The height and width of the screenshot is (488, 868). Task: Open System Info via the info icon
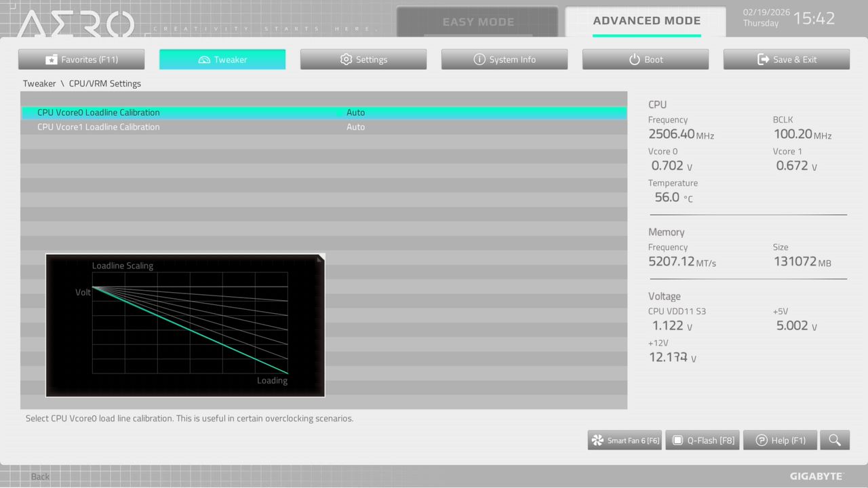(479, 59)
